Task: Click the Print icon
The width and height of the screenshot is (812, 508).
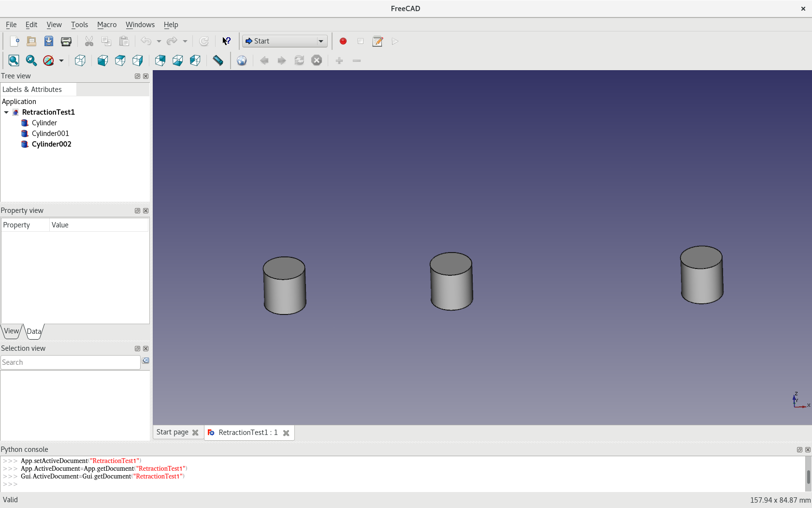Action: click(x=66, y=41)
